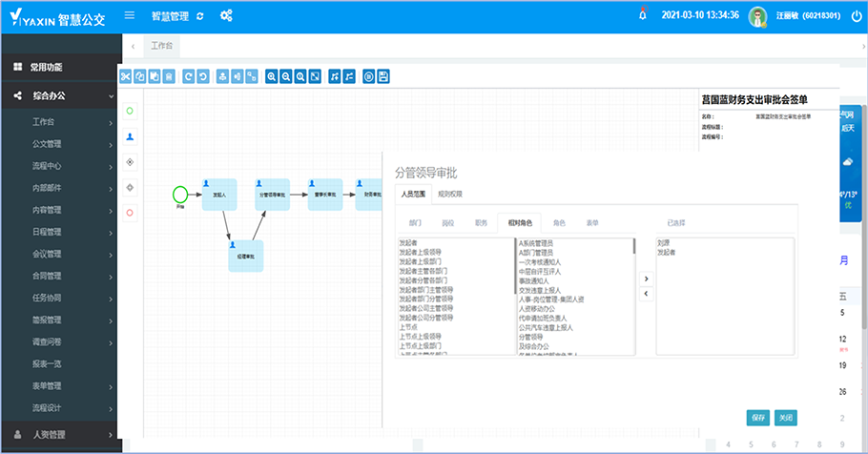The width and height of the screenshot is (868, 454).
Task: Click the 关闭 button in dialog
Action: coord(784,417)
